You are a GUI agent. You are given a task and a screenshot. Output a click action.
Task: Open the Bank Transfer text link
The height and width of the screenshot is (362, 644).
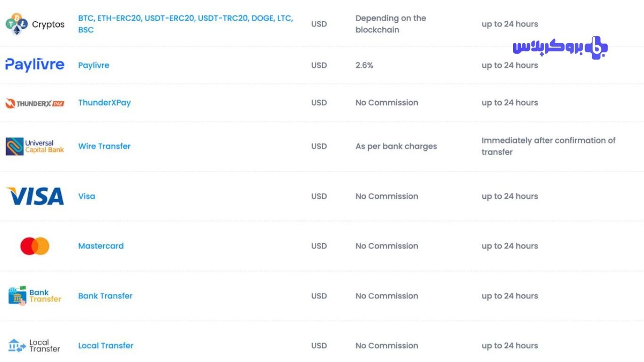(x=106, y=296)
